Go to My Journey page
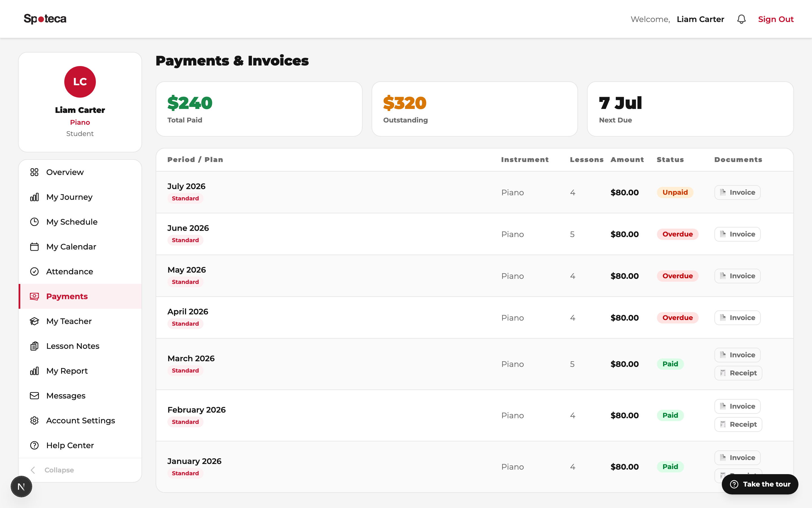 point(80,197)
